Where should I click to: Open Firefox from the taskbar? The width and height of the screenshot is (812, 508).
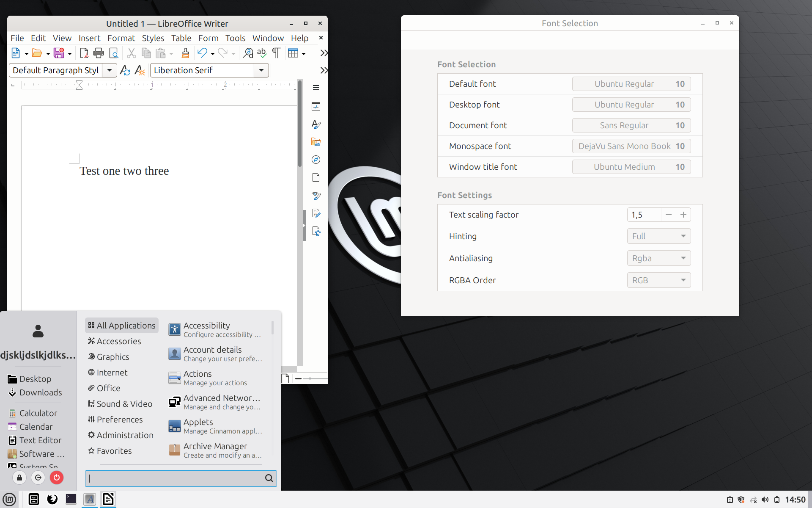(52, 500)
